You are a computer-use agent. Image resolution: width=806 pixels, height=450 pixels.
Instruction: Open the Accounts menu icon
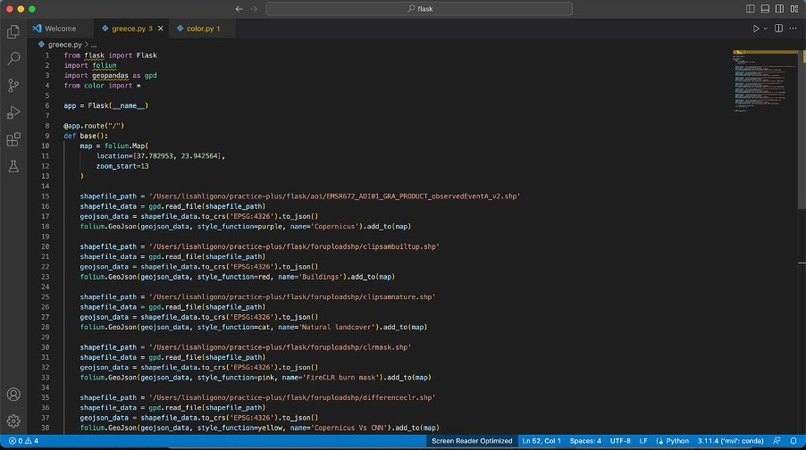(x=13, y=394)
